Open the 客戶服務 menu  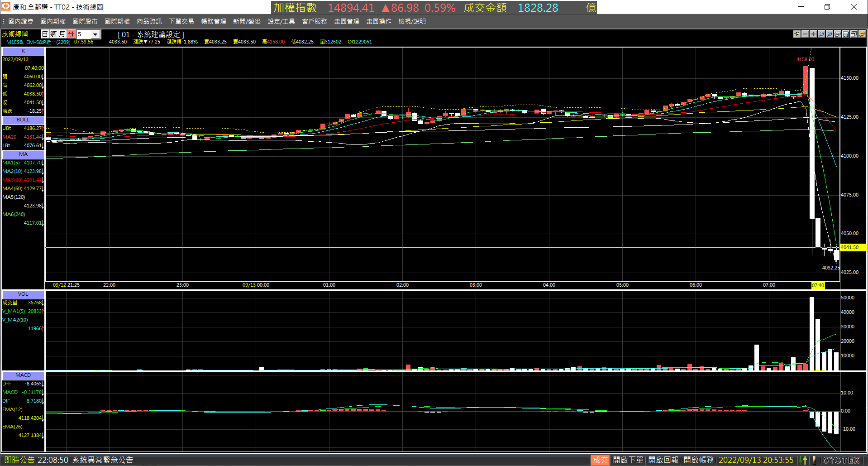coord(315,21)
